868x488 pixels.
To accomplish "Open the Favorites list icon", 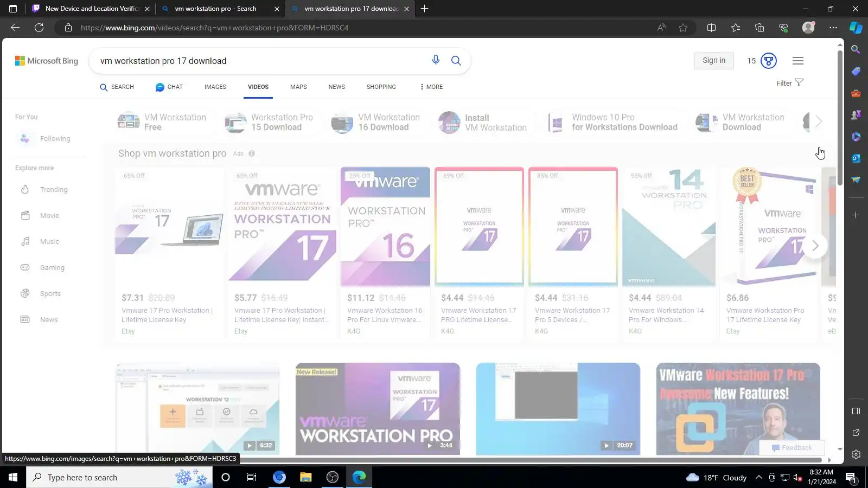I will tap(736, 28).
